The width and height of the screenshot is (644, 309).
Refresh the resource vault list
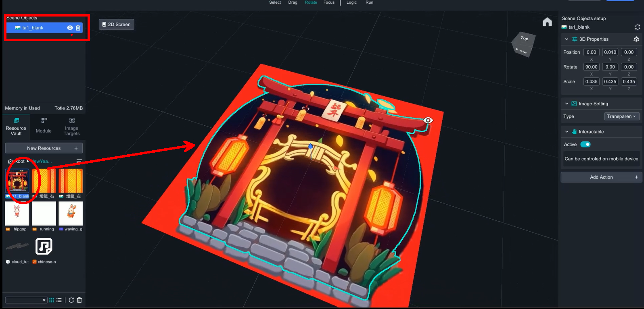[x=71, y=300]
